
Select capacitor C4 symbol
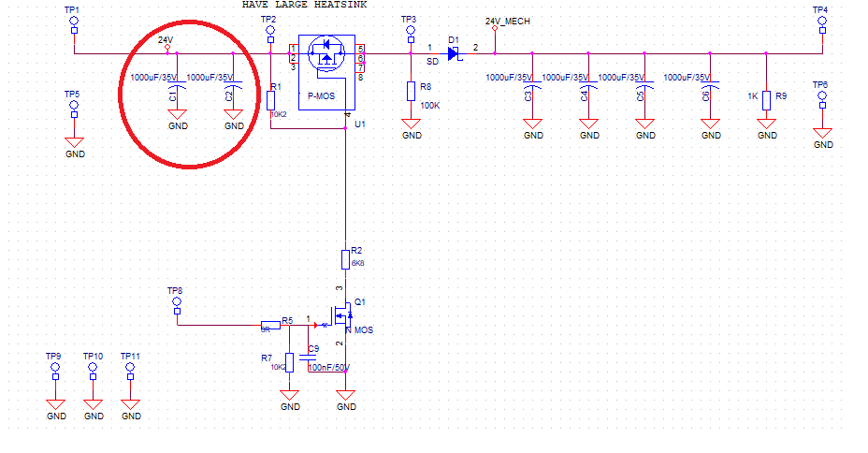[588, 87]
